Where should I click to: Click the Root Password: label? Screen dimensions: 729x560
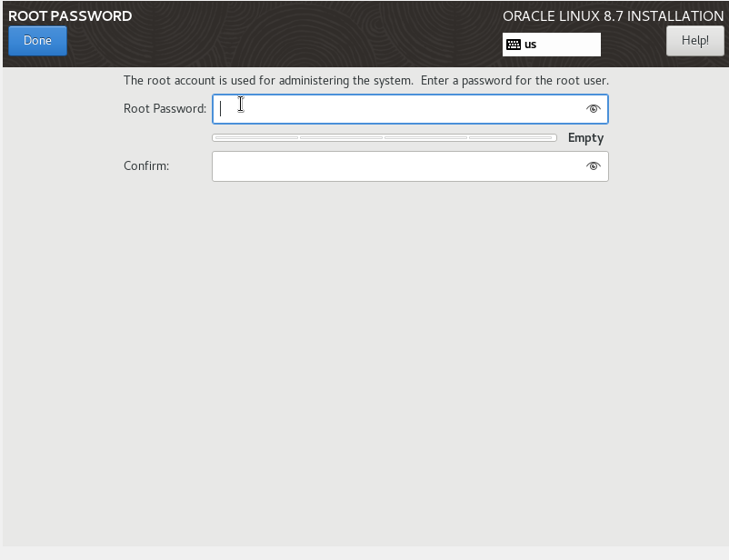[165, 108]
